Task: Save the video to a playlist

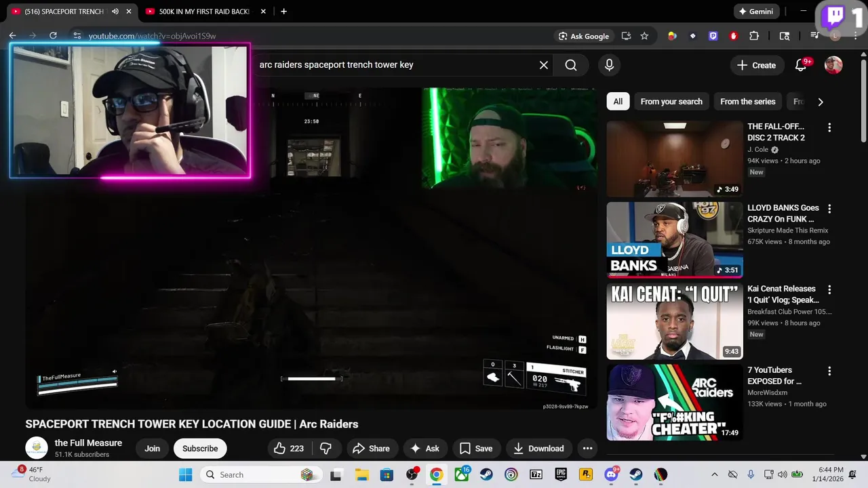Action: coord(476,448)
